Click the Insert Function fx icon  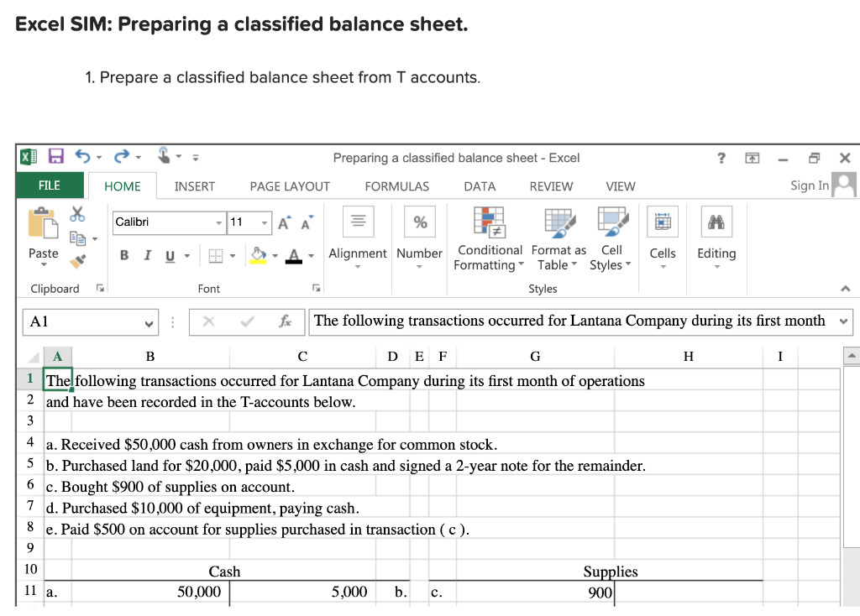point(286,321)
